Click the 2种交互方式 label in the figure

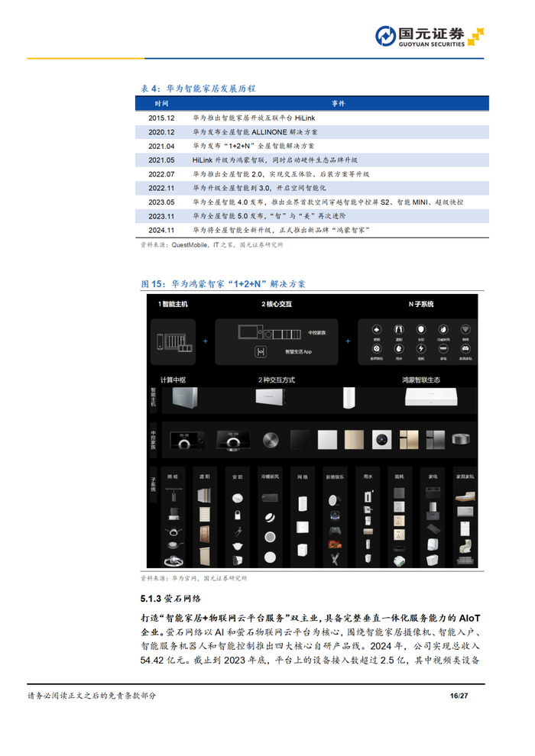coord(277,380)
